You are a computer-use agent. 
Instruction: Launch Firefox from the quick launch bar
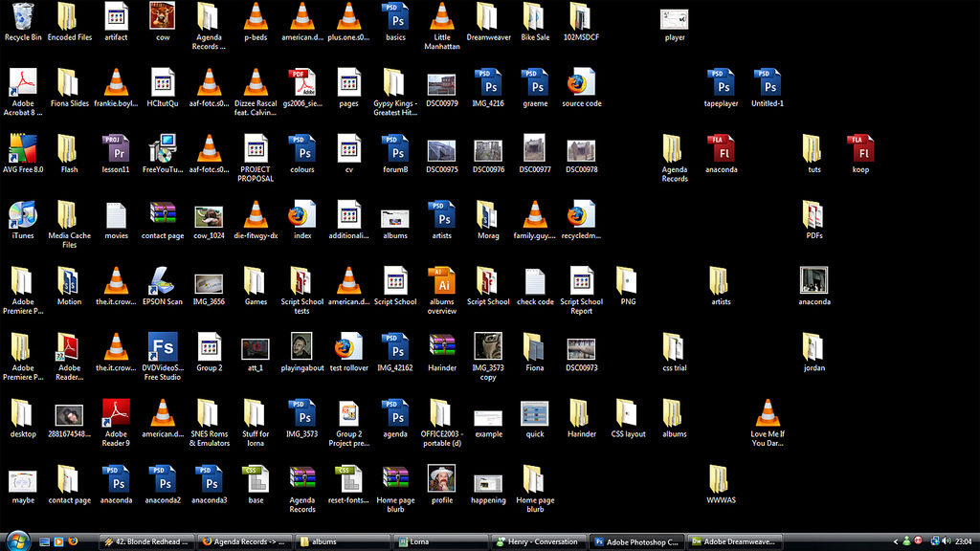73,541
